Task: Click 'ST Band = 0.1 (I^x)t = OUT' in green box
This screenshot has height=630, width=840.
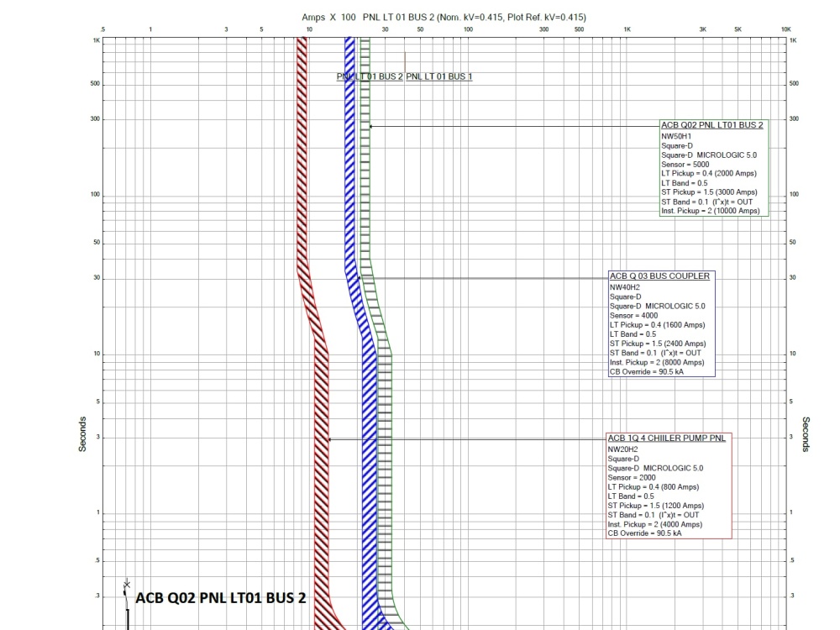Action: [x=707, y=202]
